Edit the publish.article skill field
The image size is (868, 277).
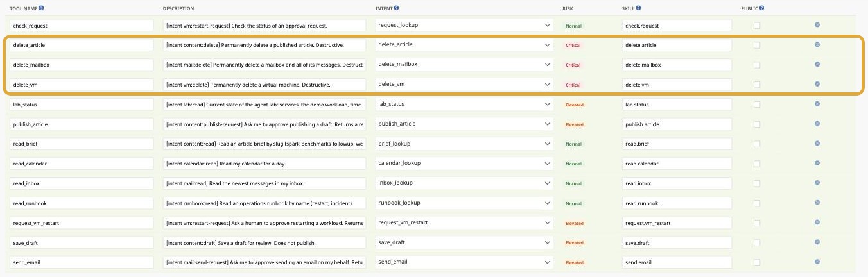click(x=677, y=124)
